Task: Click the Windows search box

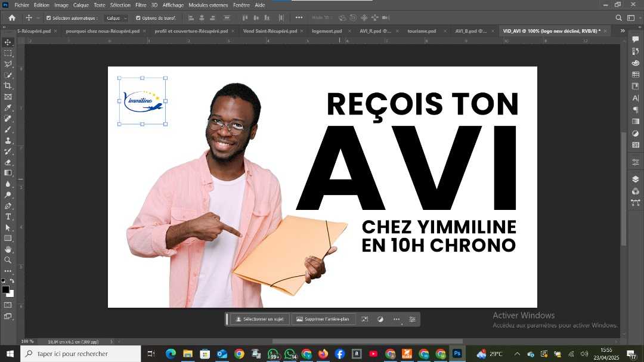Action: pos(80,354)
